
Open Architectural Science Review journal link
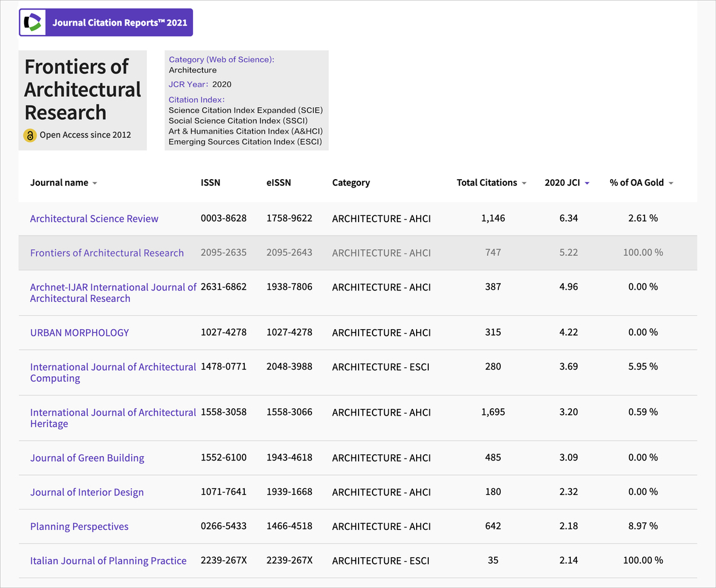pyautogui.click(x=94, y=219)
